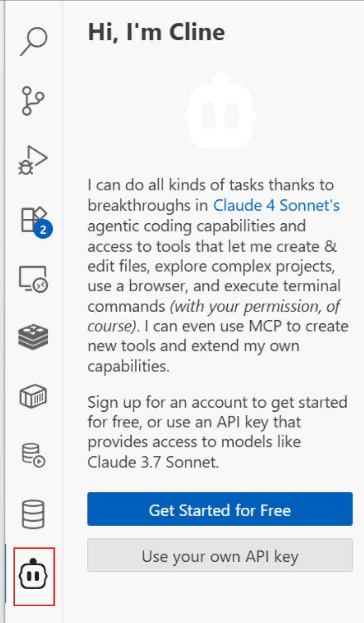Image resolution: width=364 pixels, height=623 pixels.
Task: Open the Remote Explorer monitor icon
Action: [x=33, y=279]
